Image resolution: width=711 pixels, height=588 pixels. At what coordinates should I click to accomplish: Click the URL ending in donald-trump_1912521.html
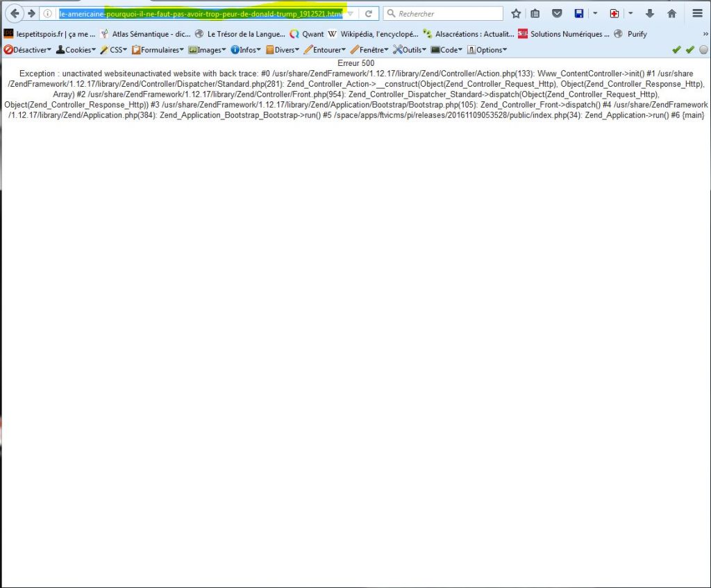201,14
